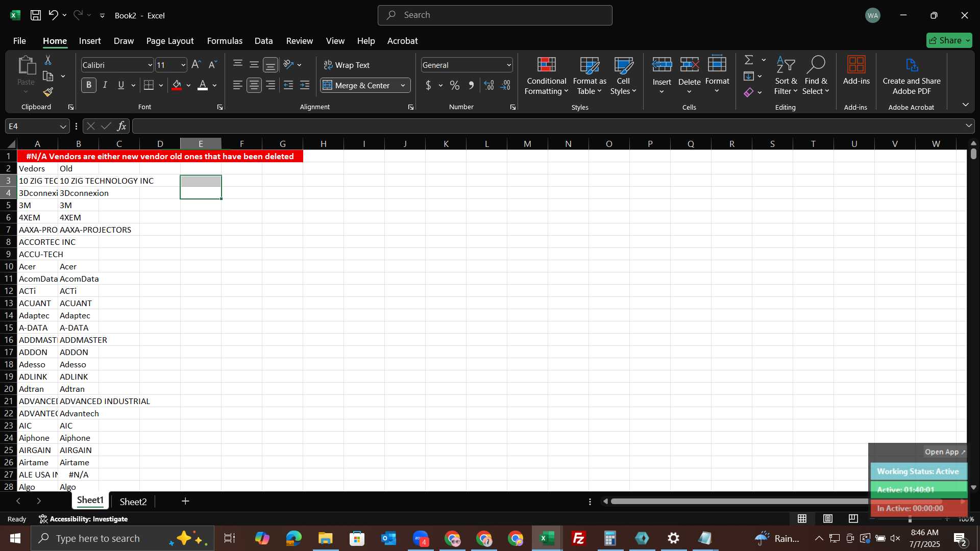Click the Decrease Indent icon
This screenshot has width=980, height=551.
(288, 85)
